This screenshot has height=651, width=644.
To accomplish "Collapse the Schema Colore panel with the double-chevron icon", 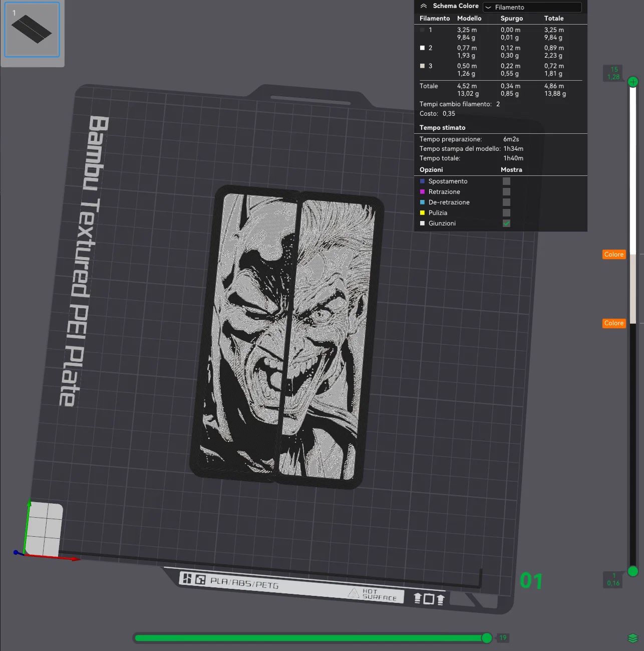I will pos(424,6).
